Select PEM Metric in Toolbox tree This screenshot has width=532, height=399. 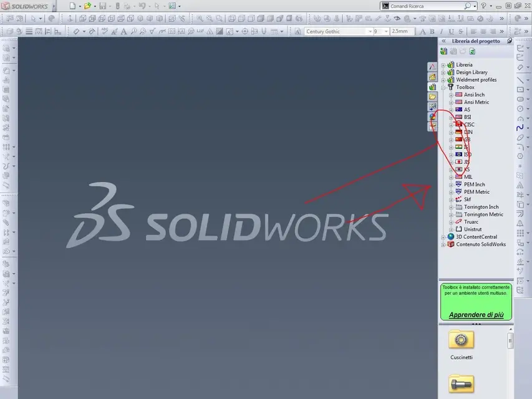(x=476, y=192)
